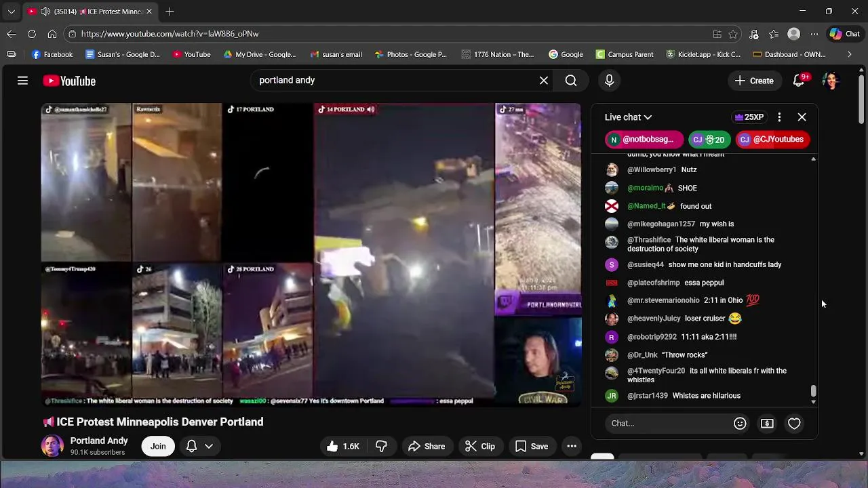The height and width of the screenshot is (488, 868).
Task: Open @Thrashifice chat author name
Action: coord(649,240)
